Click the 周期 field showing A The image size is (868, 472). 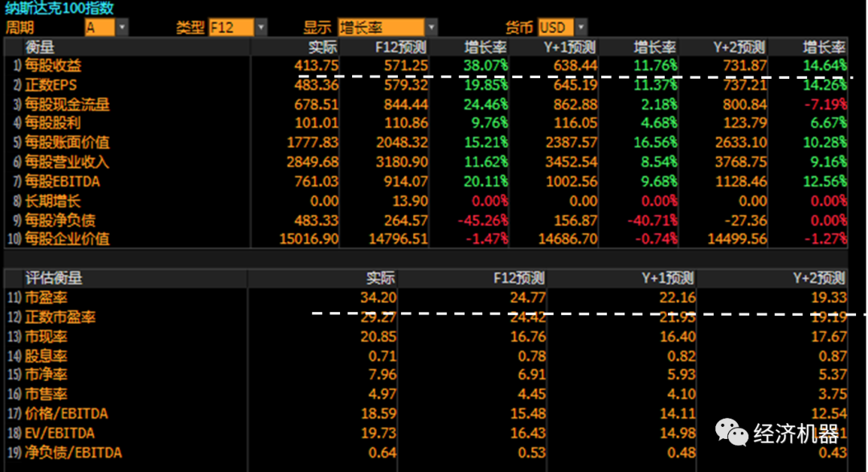pyautogui.click(x=100, y=27)
